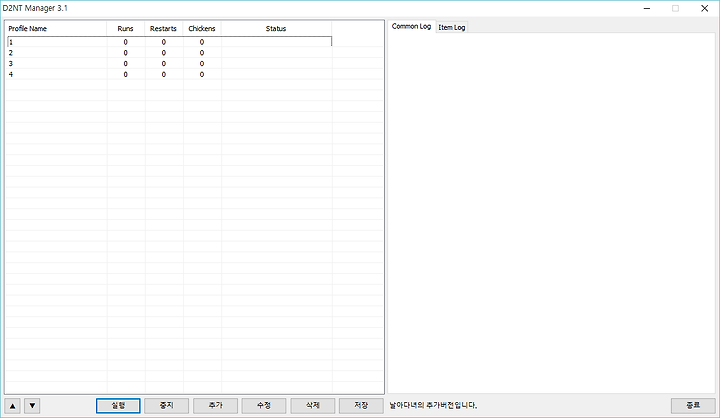Click the Runs column header
Viewport: 720px width, 418px height.
click(125, 28)
